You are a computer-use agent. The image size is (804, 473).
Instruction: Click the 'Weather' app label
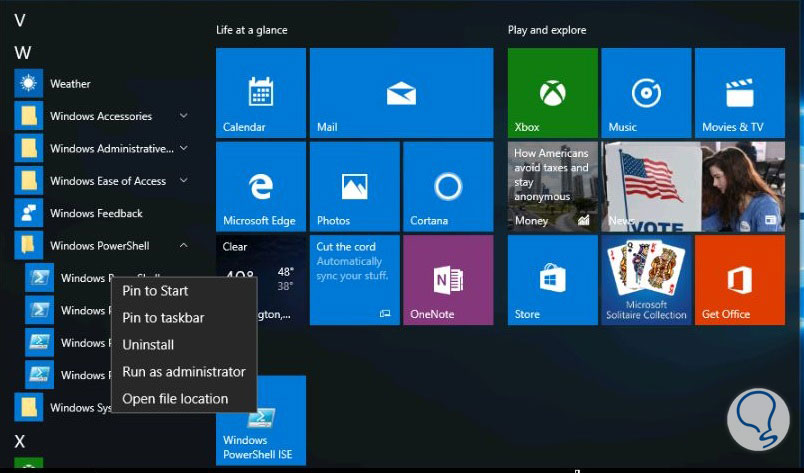pos(70,84)
